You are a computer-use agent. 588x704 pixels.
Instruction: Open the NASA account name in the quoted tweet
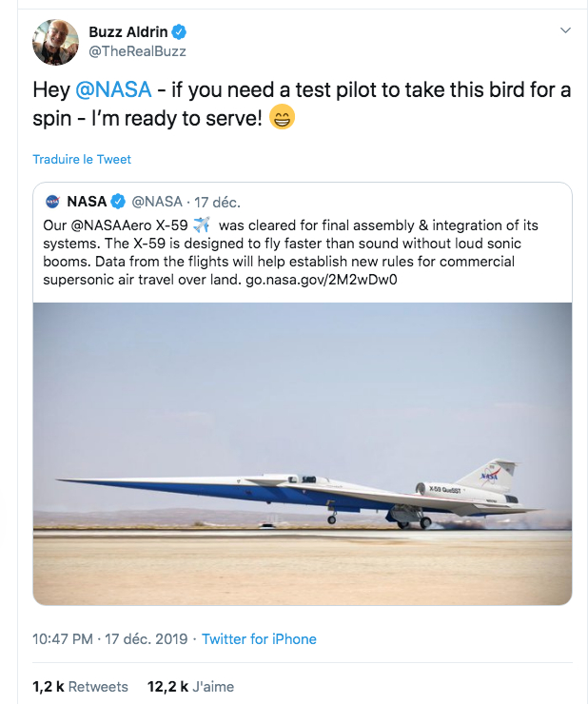87,202
